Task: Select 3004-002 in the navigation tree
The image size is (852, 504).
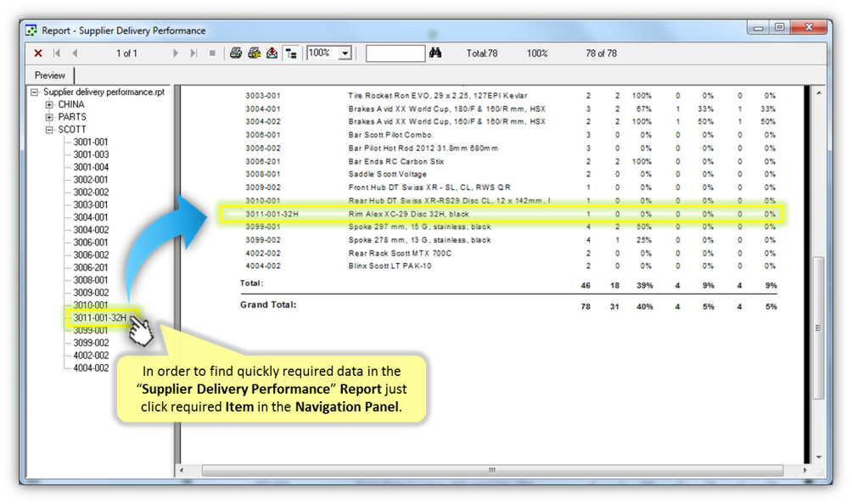Action: point(91,230)
